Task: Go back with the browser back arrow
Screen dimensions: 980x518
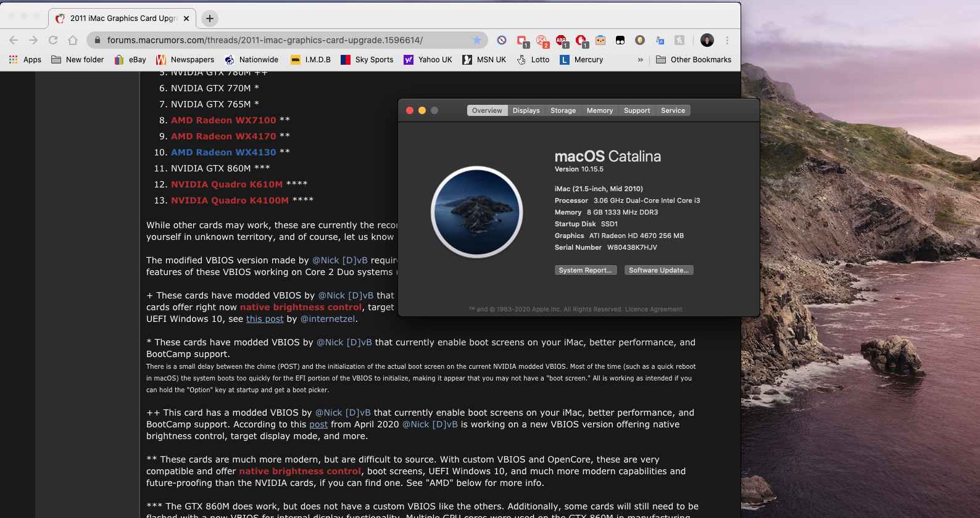Action: (x=14, y=40)
